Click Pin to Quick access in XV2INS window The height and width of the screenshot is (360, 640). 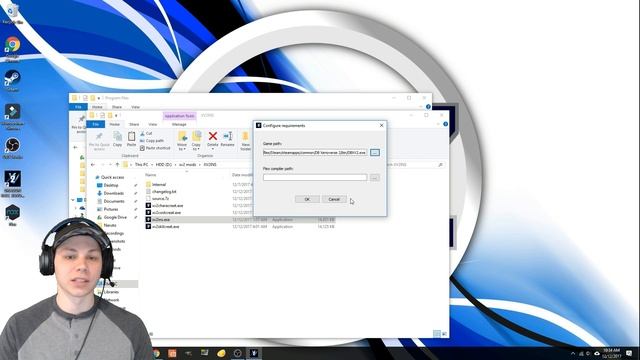pyautogui.click(x=99, y=141)
